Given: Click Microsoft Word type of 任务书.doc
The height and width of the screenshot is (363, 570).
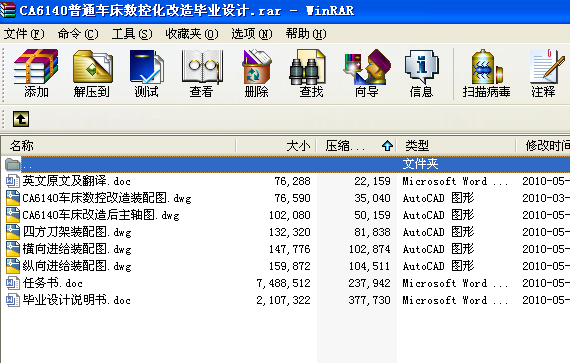Looking at the screenshot, I should pyautogui.click(x=455, y=283).
